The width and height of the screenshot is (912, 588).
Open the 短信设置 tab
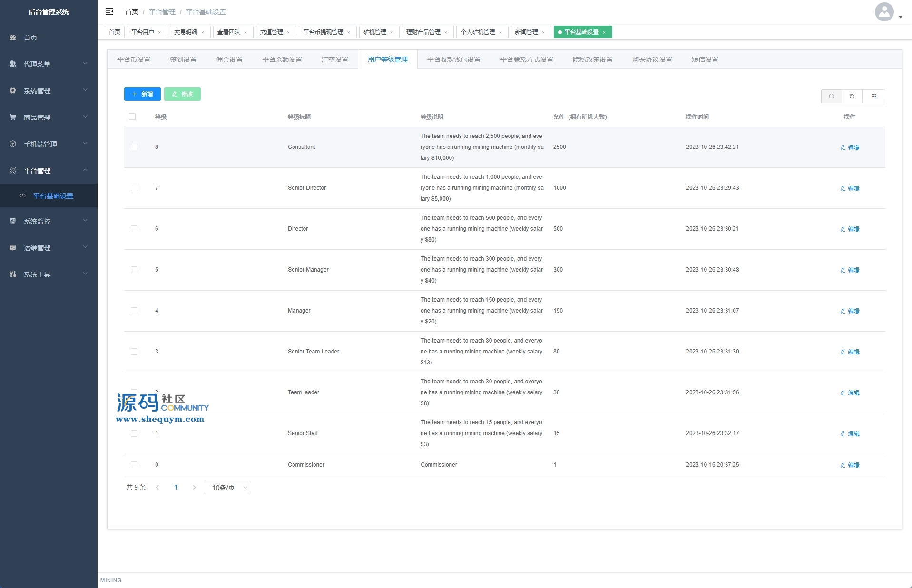[705, 59]
